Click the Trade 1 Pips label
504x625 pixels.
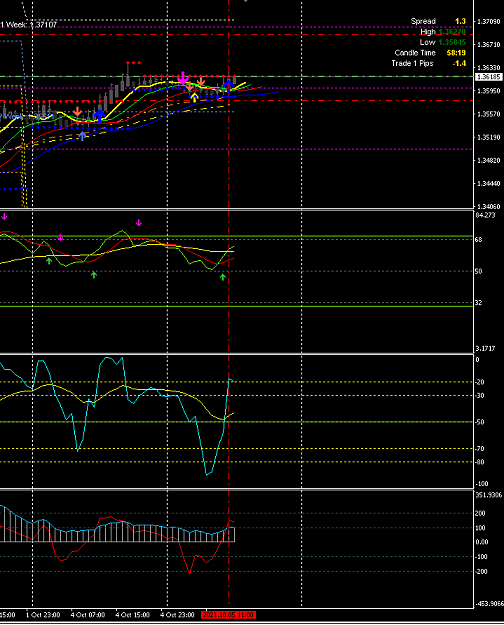pyautogui.click(x=412, y=63)
